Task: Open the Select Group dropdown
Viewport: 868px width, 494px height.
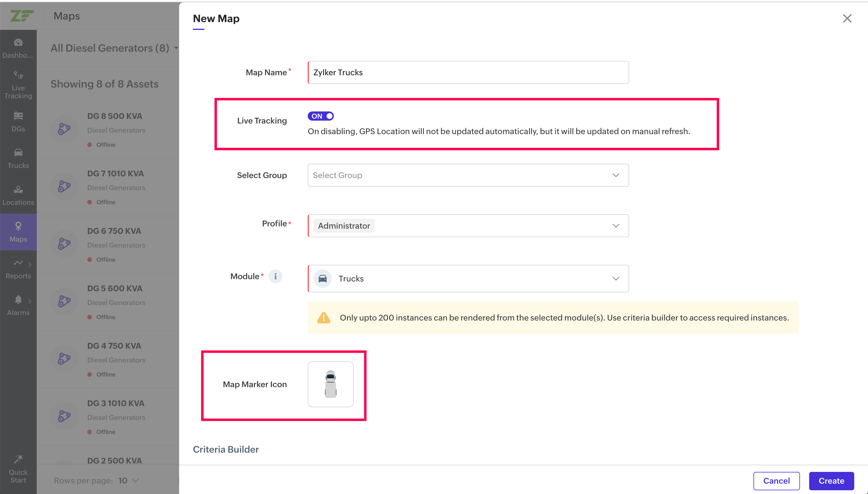Action: [468, 175]
